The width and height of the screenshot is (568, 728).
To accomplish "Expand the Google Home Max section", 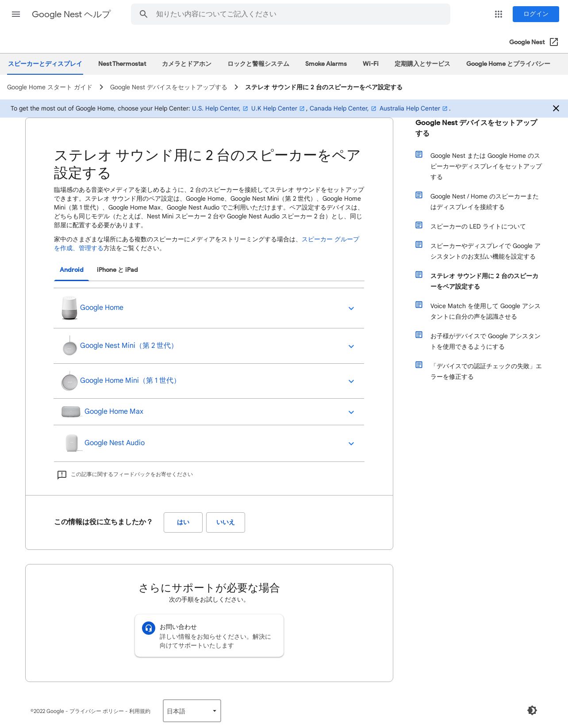I will point(209,412).
